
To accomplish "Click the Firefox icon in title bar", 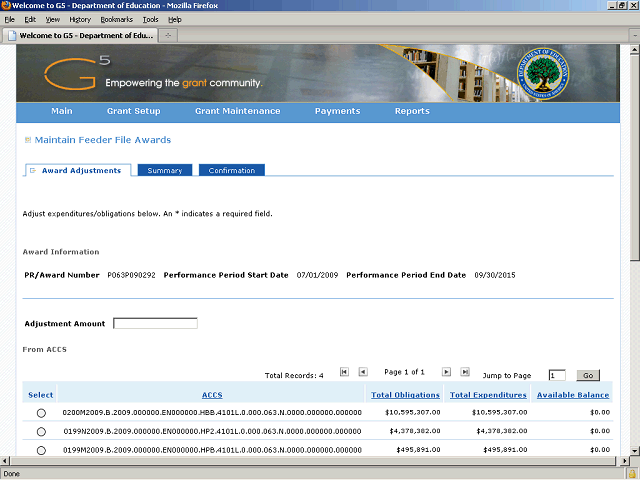I will pos(5,5).
